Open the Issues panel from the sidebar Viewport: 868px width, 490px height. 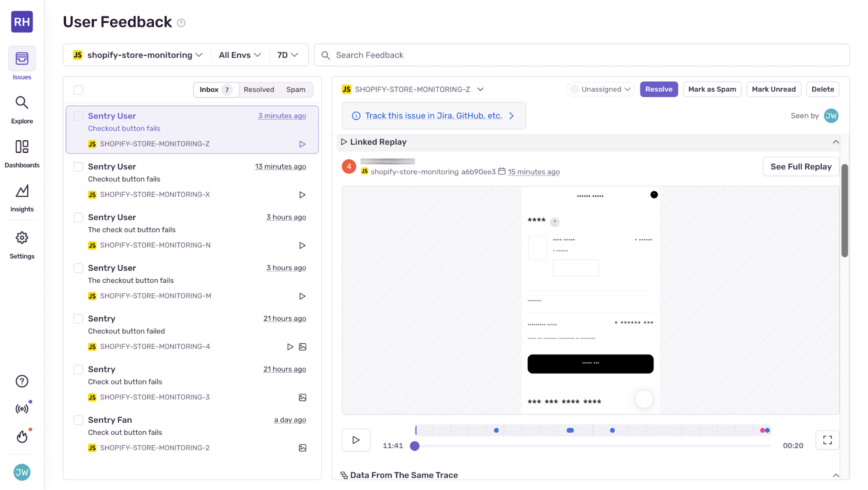[22, 58]
